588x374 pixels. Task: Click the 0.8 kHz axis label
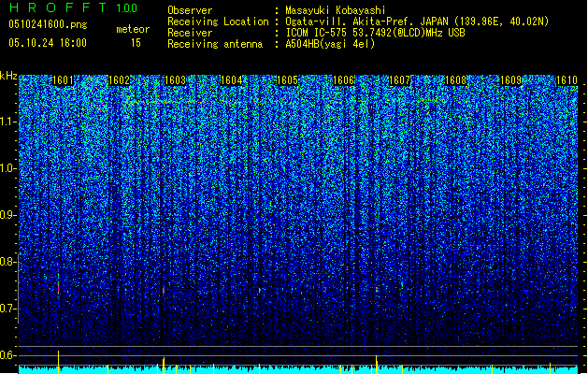tap(7, 262)
